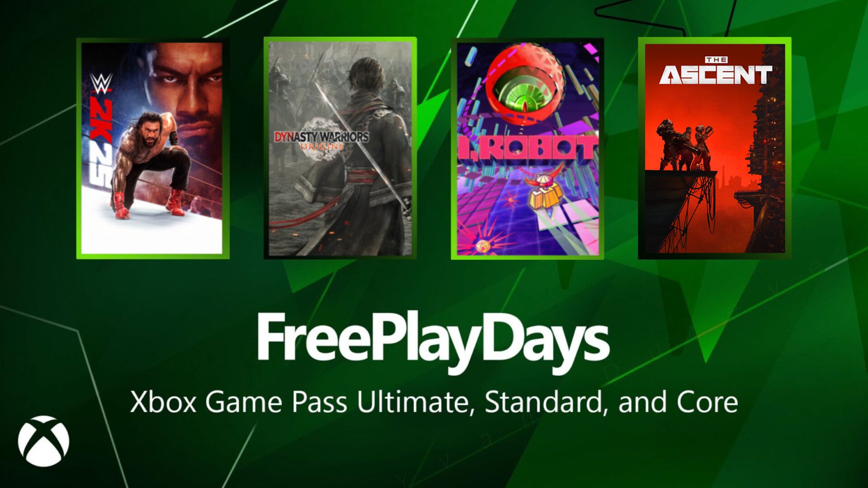The width and height of the screenshot is (868, 488).
Task: Click "Xbox Game Pass" in the subtitle
Action: coord(239,402)
